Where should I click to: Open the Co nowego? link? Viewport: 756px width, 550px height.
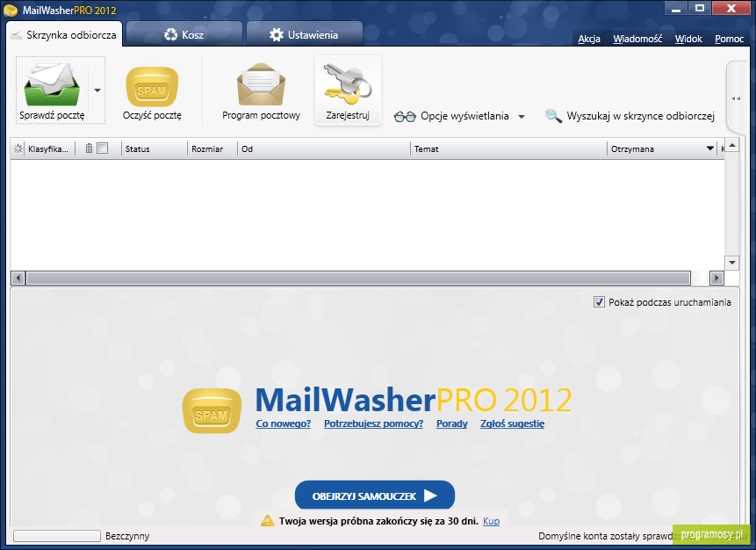[x=284, y=423]
